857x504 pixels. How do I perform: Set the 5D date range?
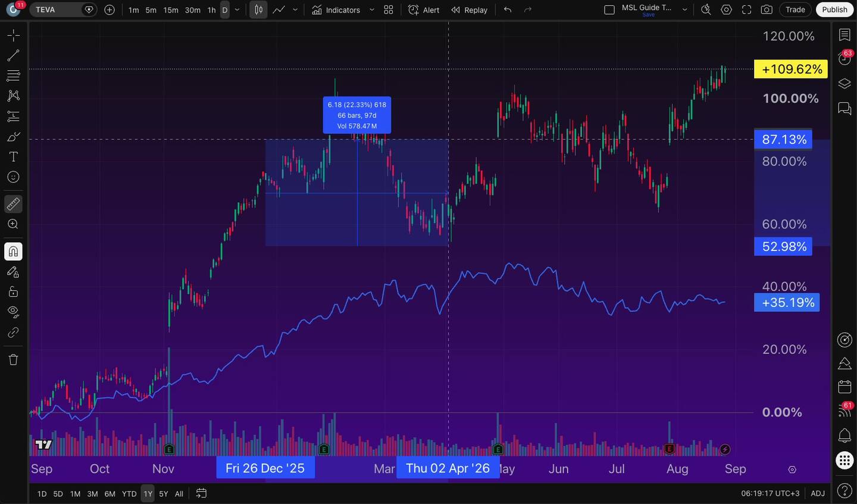click(x=58, y=494)
